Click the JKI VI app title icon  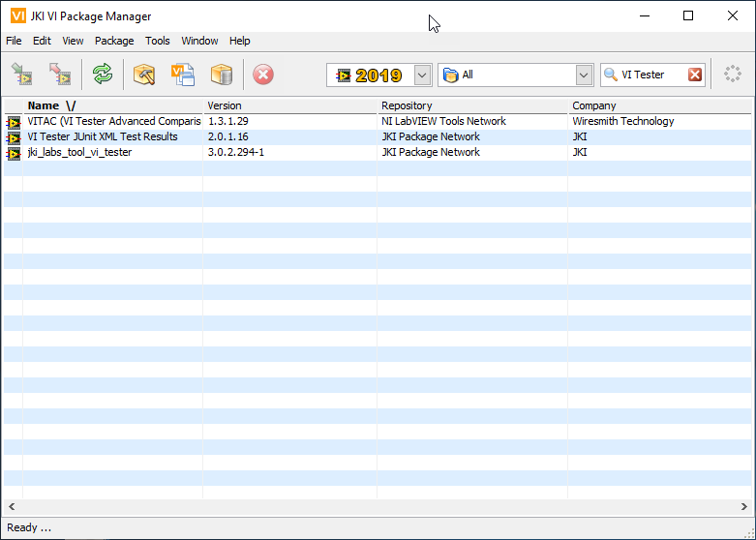(x=17, y=15)
